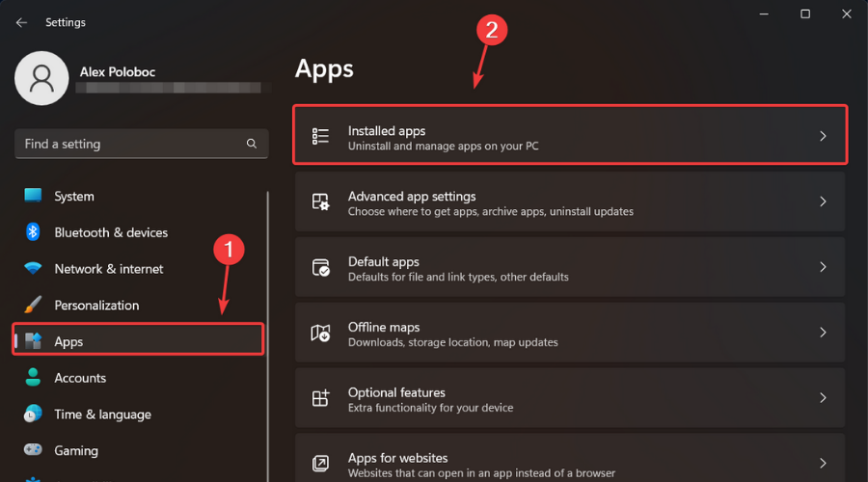Click the Alex Poloboc account name
Viewport: 868px width, 482px height.
[118, 72]
